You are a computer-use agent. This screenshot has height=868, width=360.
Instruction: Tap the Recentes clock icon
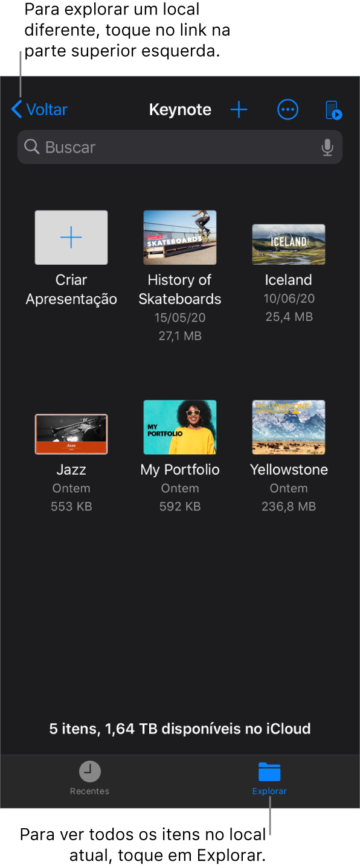[90, 771]
